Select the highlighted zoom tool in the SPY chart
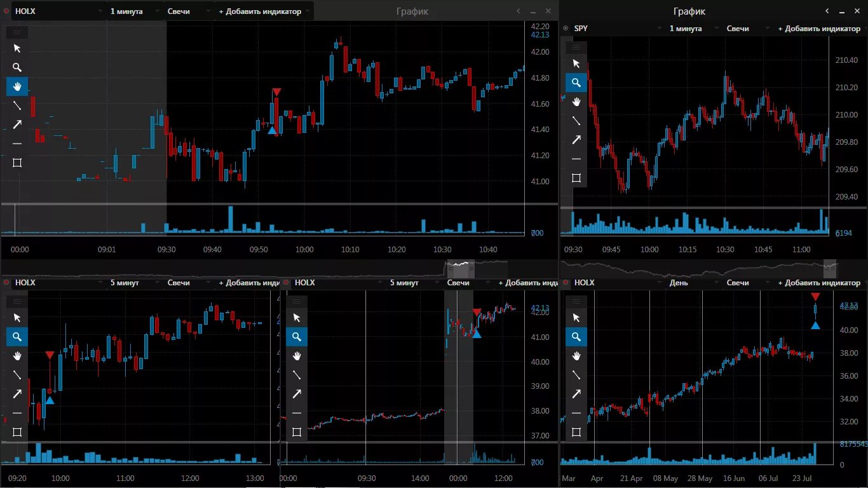This screenshot has height=488, width=868. (x=576, y=83)
